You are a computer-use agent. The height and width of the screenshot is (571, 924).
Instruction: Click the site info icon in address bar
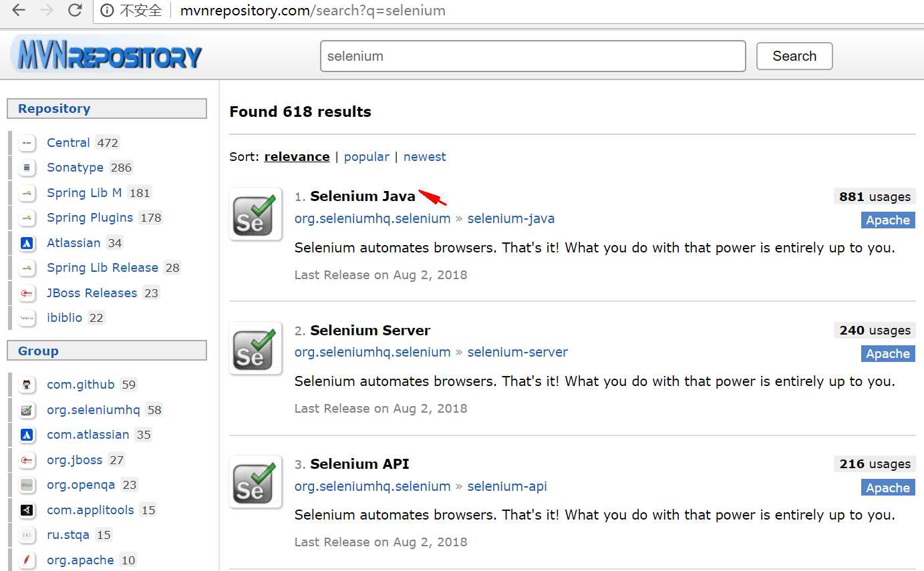[107, 11]
